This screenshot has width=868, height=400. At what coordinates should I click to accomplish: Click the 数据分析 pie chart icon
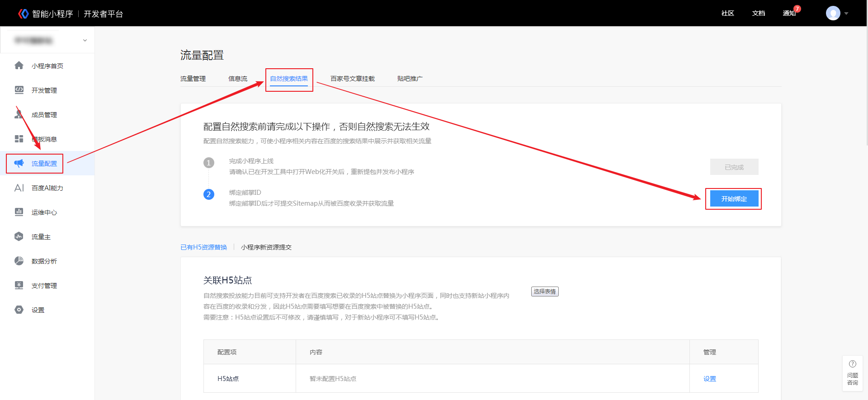click(x=19, y=261)
